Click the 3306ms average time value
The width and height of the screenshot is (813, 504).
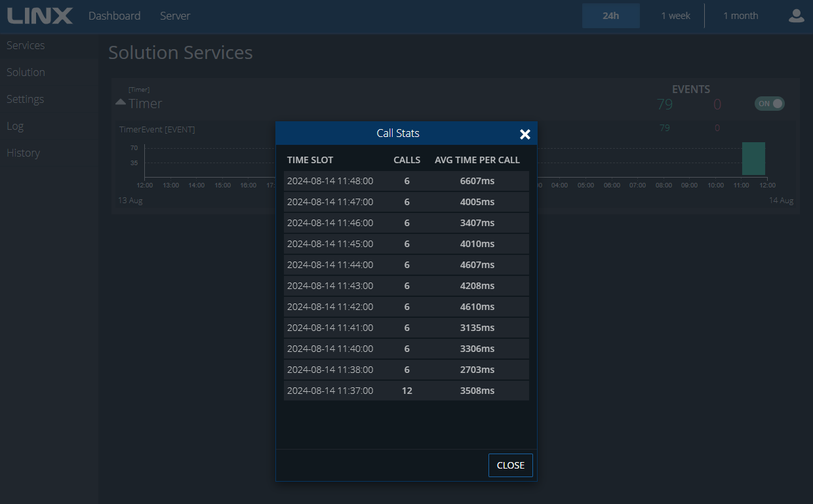pos(477,349)
